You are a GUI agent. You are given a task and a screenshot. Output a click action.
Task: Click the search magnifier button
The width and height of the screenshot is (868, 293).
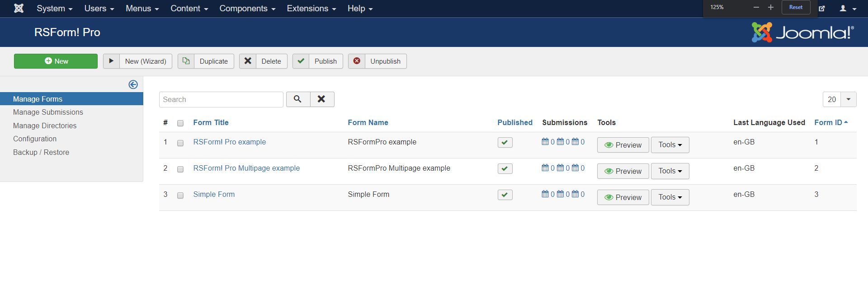(297, 99)
